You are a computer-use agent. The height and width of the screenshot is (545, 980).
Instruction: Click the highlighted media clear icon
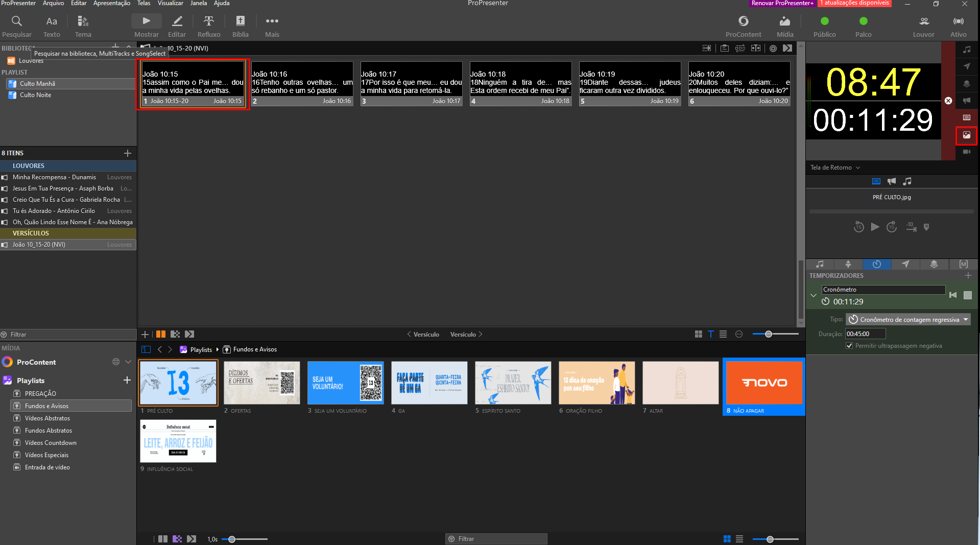pyautogui.click(x=966, y=135)
